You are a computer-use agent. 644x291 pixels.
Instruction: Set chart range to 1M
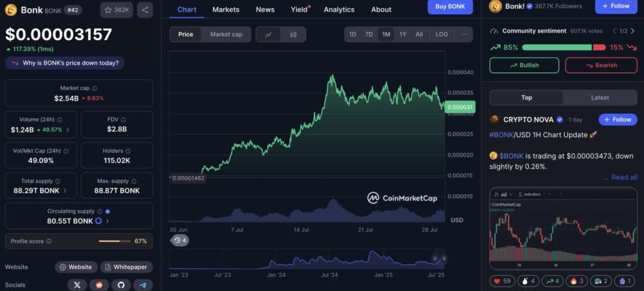coord(386,35)
